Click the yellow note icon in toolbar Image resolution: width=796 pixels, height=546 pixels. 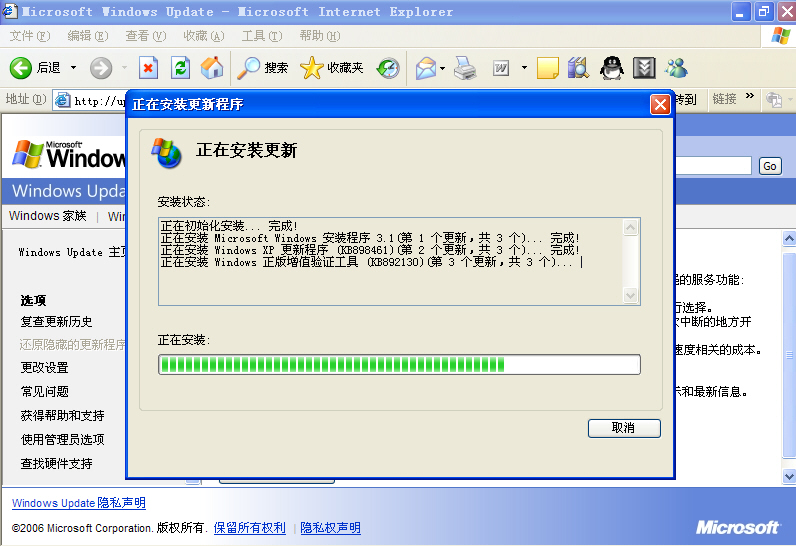pyautogui.click(x=547, y=68)
